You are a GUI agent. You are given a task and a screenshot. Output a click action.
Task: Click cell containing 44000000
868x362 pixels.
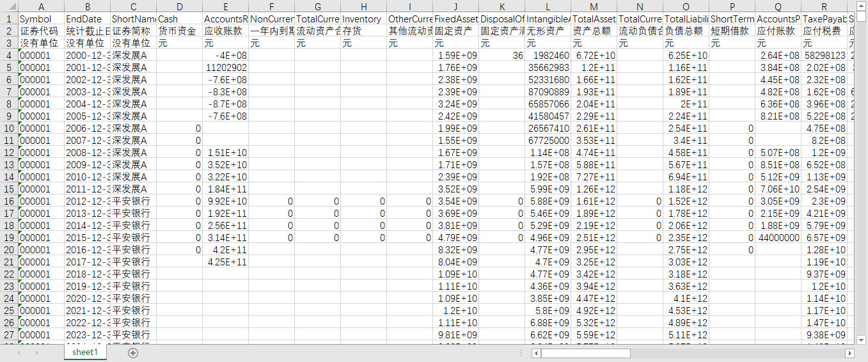[x=778, y=238]
